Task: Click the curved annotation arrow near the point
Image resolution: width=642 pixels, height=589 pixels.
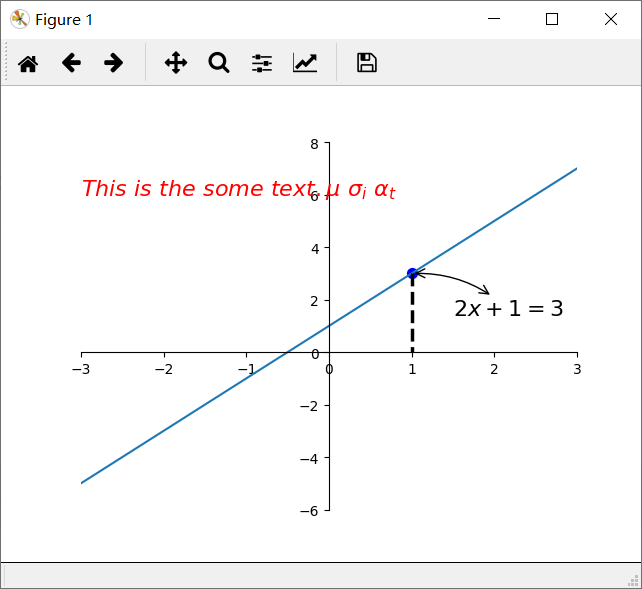Action: click(x=452, y=280)
